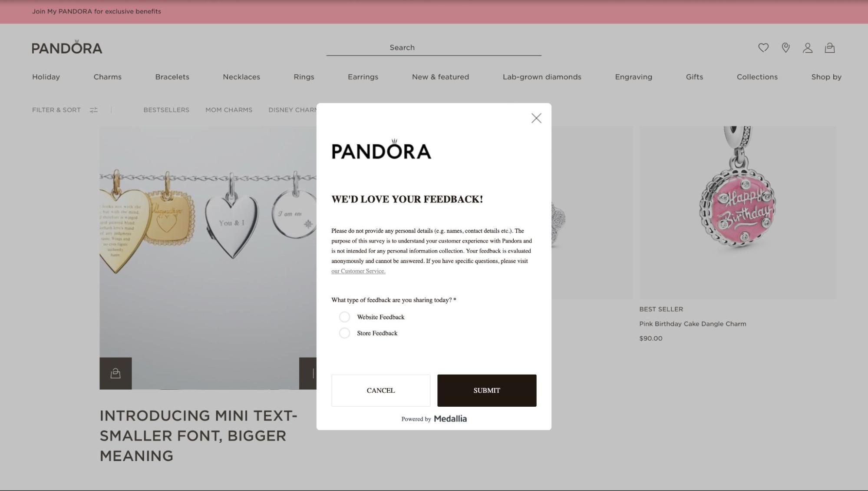Open the Lab-grown diamonds menu
Image resolution: width=868 pixels, height=491 pixels.
(x=542, y=77)
